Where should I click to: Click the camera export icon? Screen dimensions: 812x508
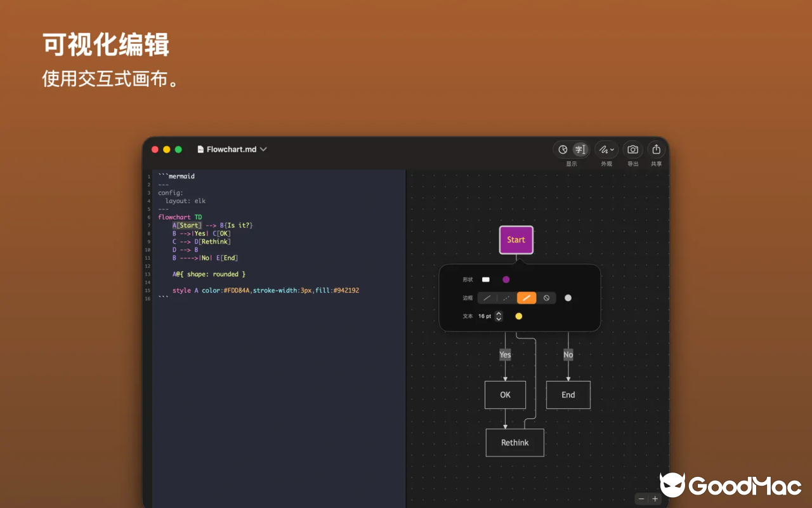[x=632, y=150]
